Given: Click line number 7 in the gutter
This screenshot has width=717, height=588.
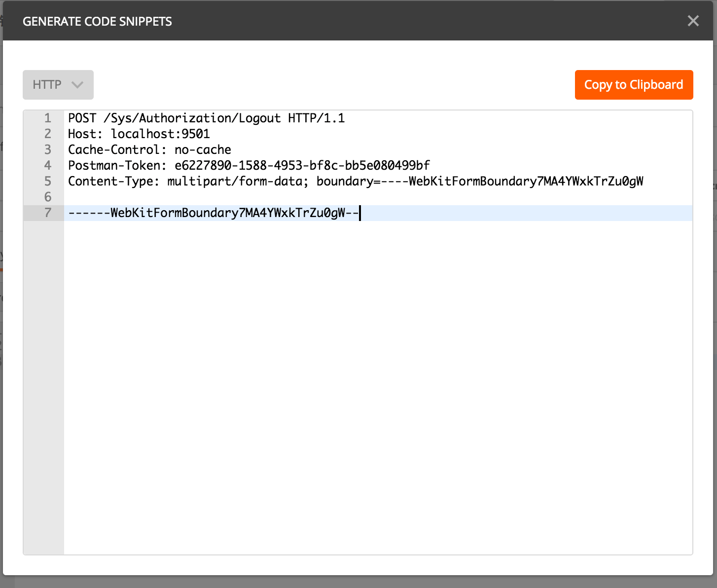Looking at the screenshot, I should (47, 213).
